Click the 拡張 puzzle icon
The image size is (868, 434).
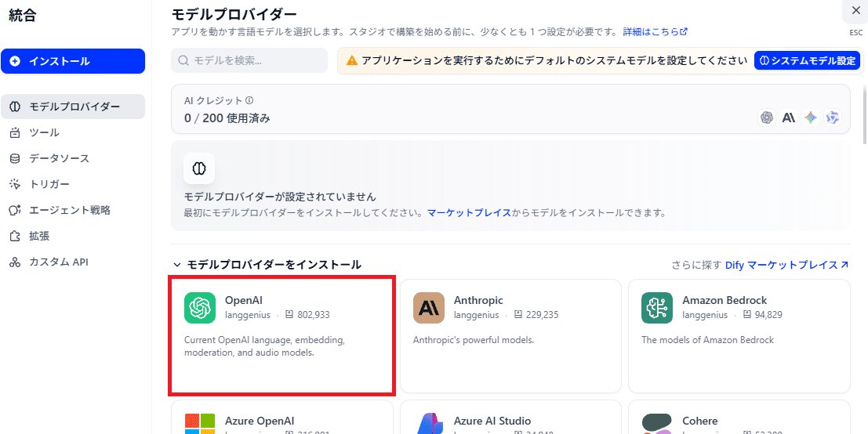(x=16, y=236)
